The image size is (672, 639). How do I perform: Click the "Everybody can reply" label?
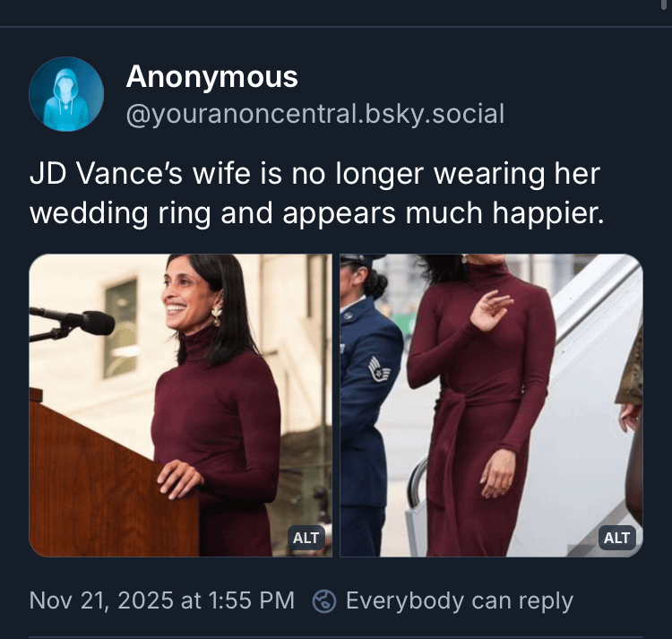pos(459,600)
